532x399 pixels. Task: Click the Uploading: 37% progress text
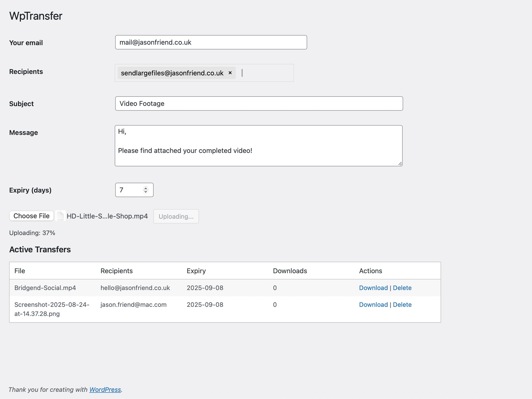[32, 233]
